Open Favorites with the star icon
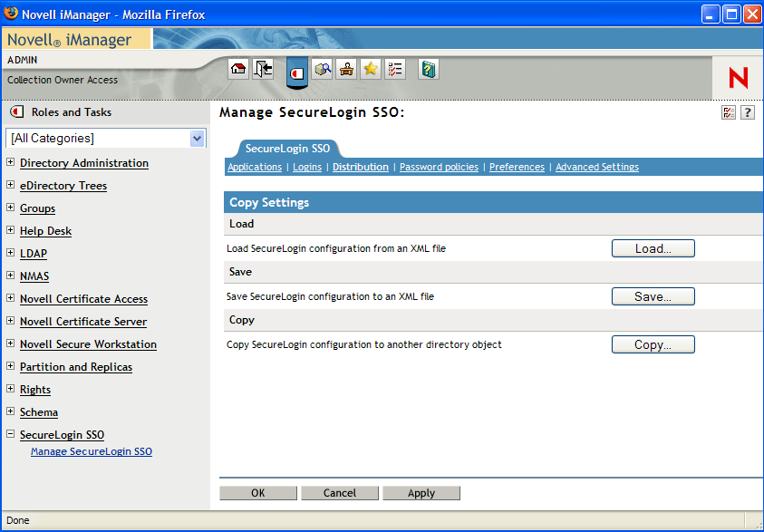The width and height of the screenshot is (764, 532). pos(370,69)
